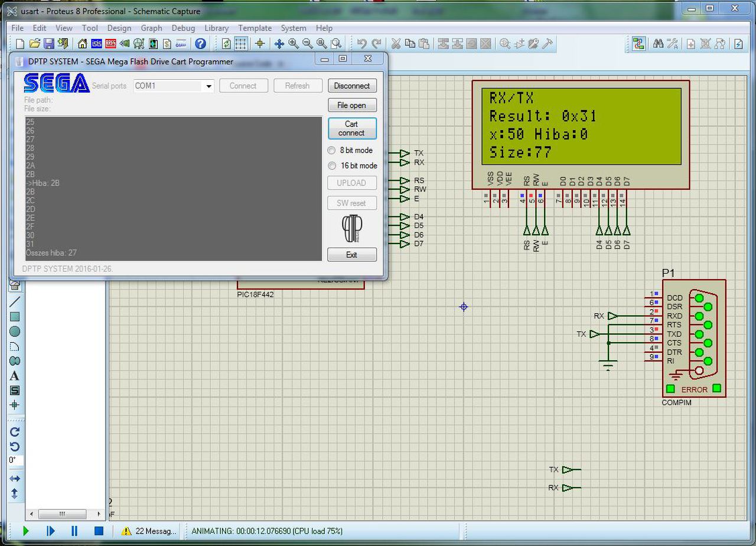
Task: Click the rotate clockwise icon
Action: click(15, 431)
